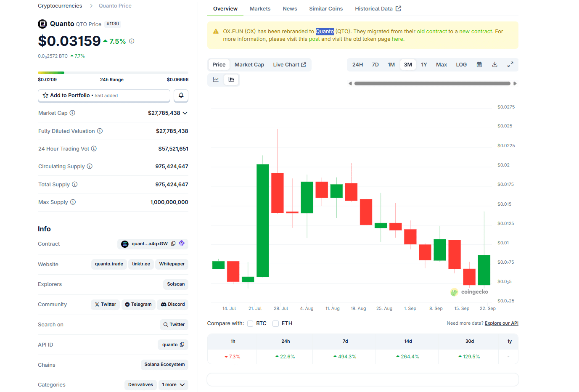This screenshot has height=392, width=579.
Task: Open the price change info icon
Action: (x=132, y=41)
